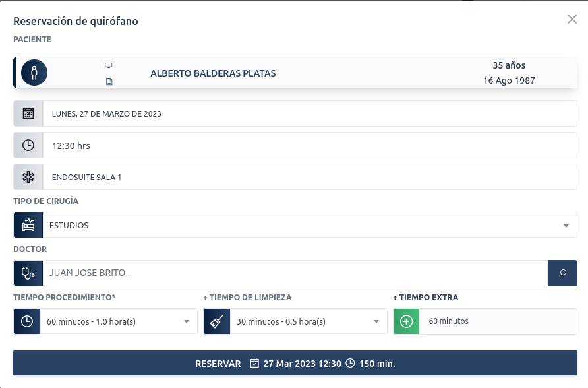Click the patient avatar icon
The image size is (588, 388).
point(34,73)
